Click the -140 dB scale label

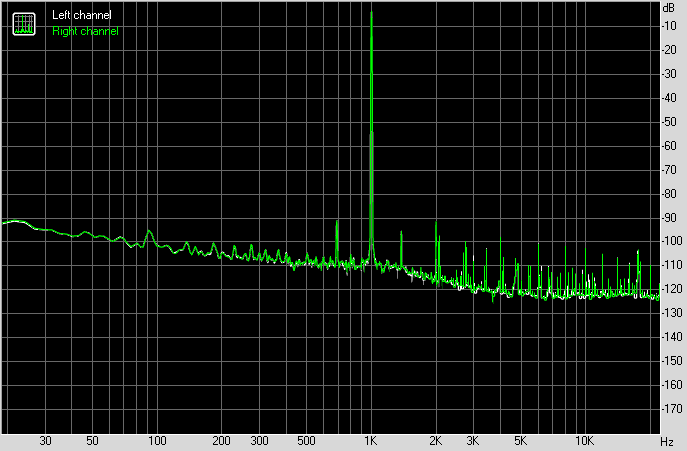click(x=672, y=337)
